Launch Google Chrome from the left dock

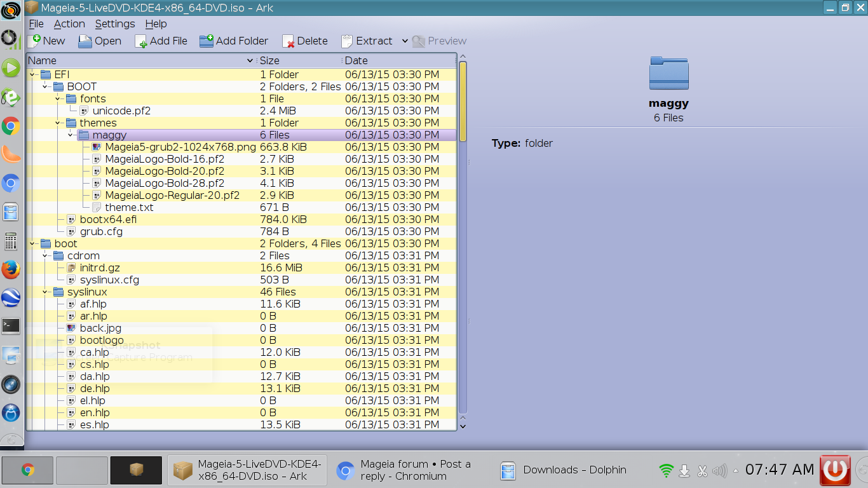(11, 126)
